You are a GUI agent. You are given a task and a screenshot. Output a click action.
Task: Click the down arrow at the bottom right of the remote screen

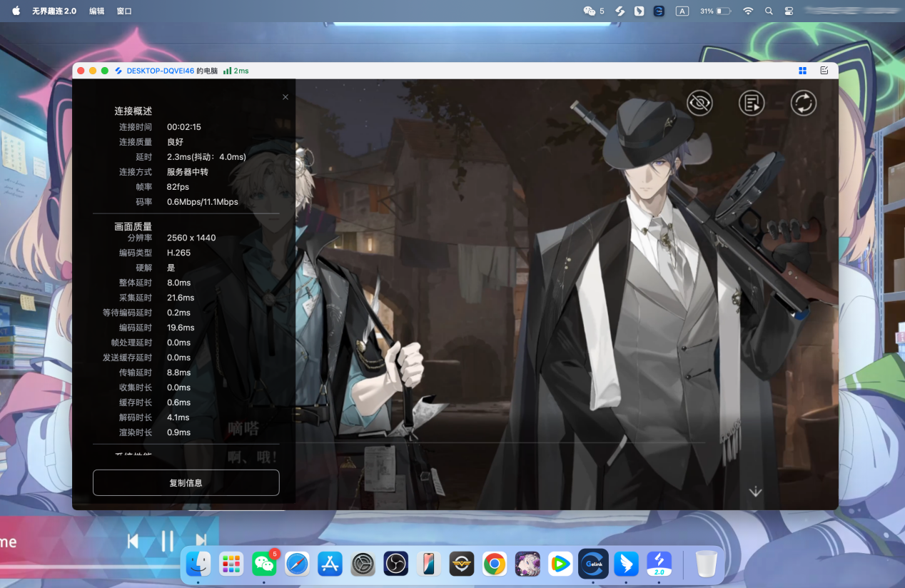pyautogui.click(x=755, y=492)
